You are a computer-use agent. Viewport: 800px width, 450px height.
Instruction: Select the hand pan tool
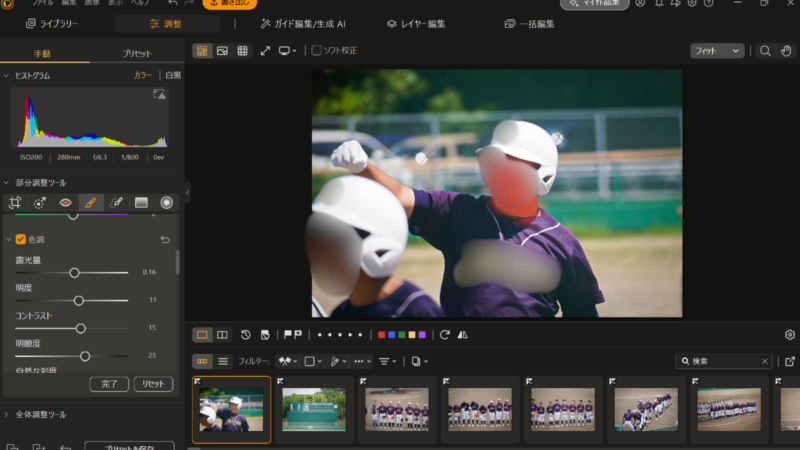click(x=786, y=51)
